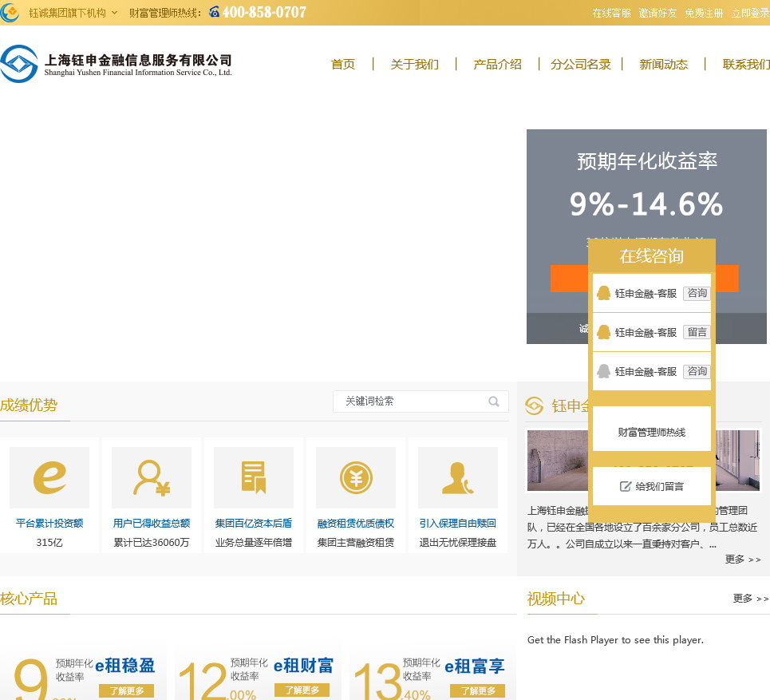Click the 成绩优势 section heading
Screen dimensions: 770x700
tap(29, 405)
